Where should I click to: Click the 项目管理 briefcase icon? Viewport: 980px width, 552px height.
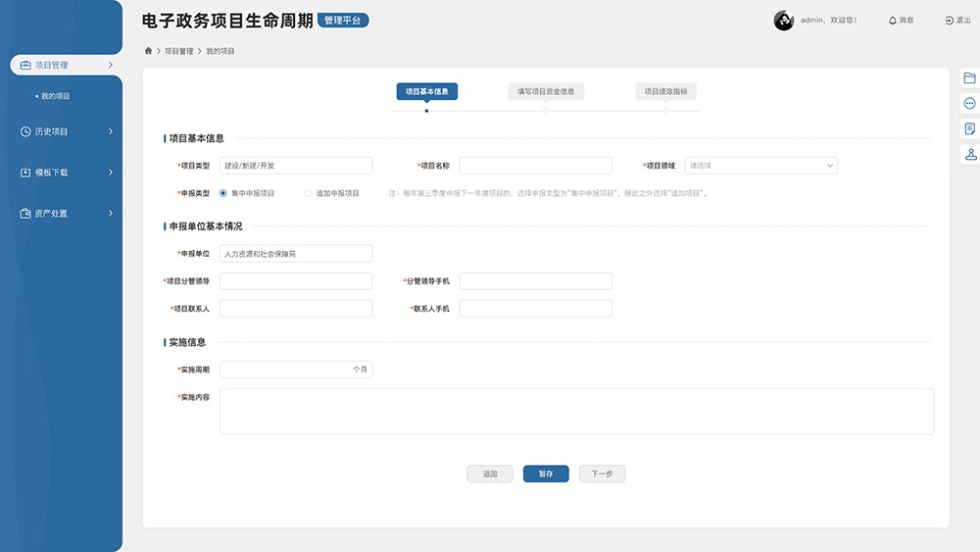(25, 65)
